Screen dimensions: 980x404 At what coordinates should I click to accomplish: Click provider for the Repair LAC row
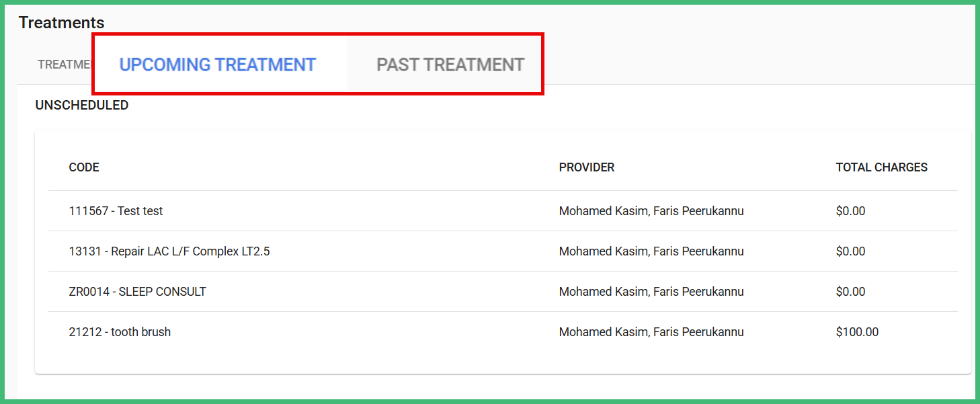pyautogui.click(x=651, y=251)
